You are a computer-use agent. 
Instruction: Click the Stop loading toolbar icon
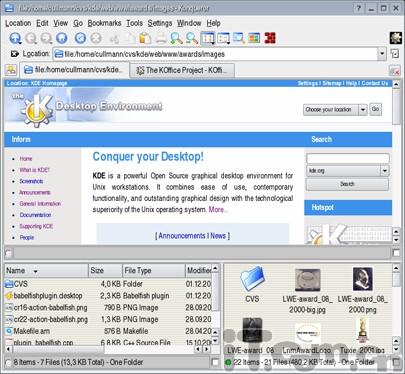[96, 38]
